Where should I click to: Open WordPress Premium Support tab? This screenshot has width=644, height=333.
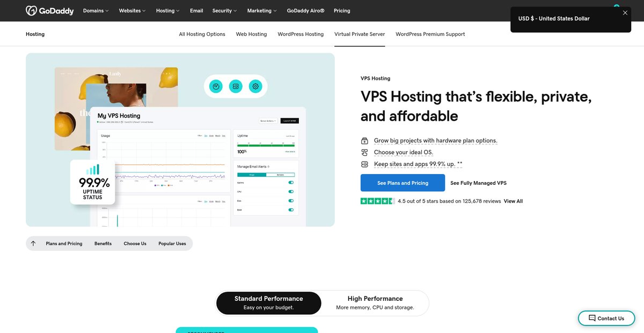pyautogui.click(x=430, y=34)
